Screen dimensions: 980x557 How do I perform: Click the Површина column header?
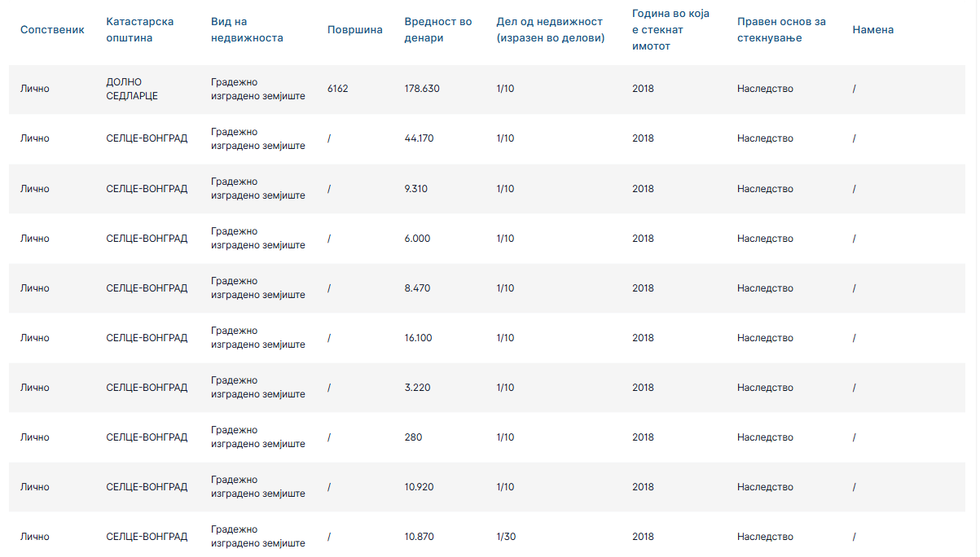[x=355, y=30]
